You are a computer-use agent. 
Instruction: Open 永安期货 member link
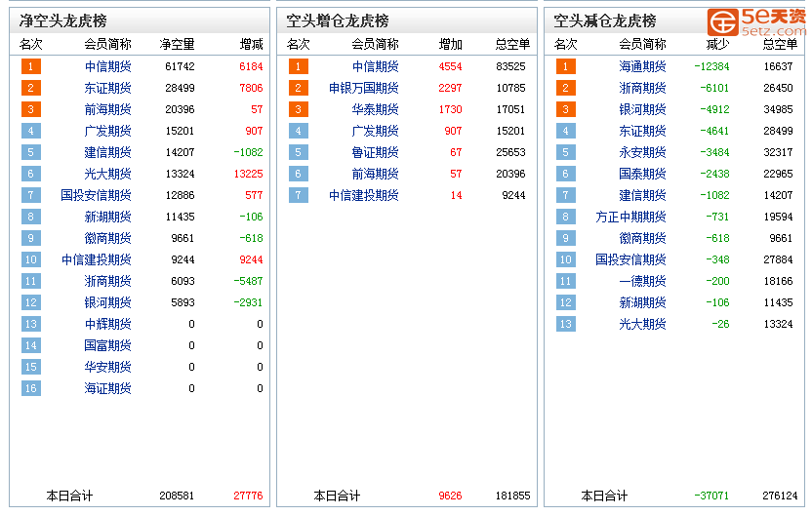642,153
